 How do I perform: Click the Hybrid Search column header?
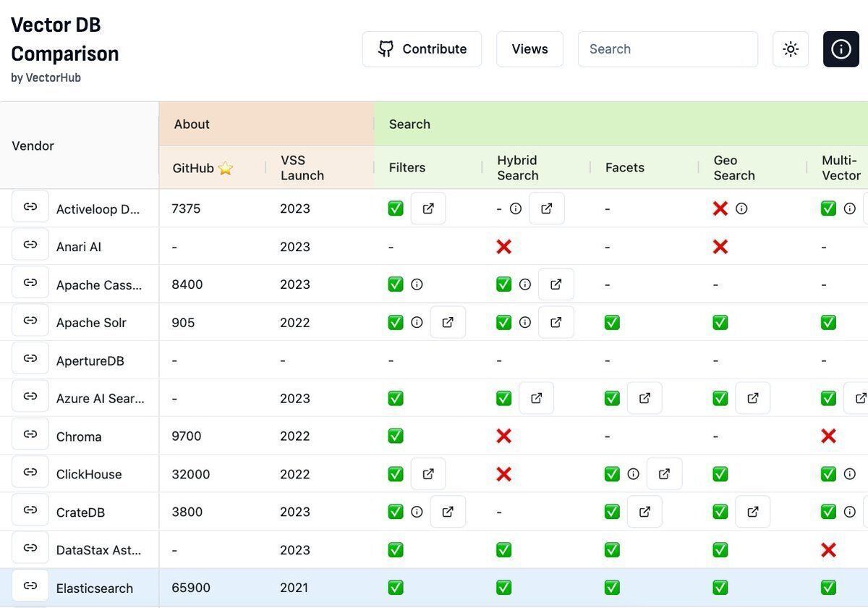click(517, 168)
